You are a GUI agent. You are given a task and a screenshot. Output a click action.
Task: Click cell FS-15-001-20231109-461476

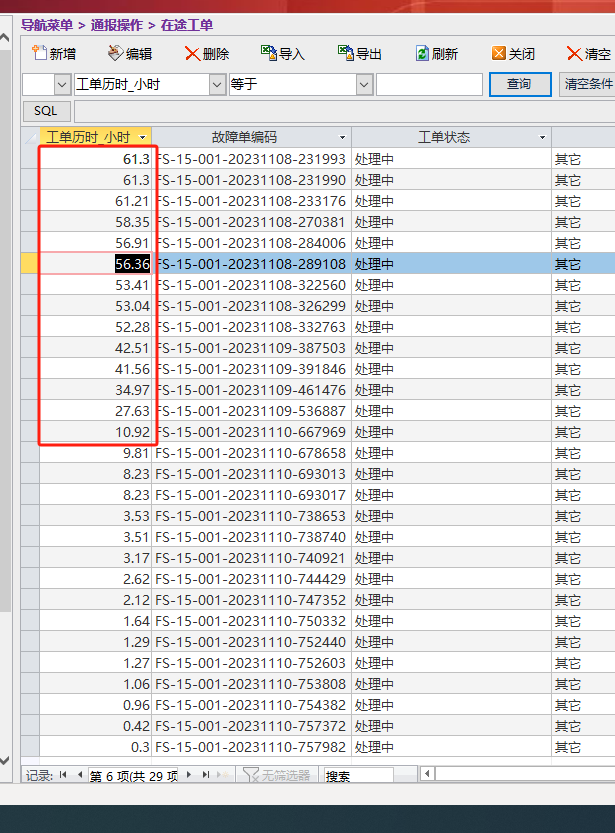click(251, 390)
